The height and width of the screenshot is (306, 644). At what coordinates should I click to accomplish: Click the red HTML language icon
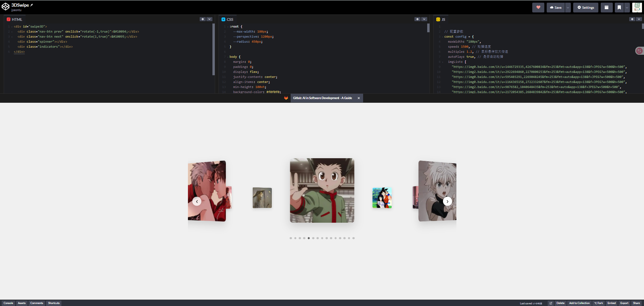(x=9, y=19)
